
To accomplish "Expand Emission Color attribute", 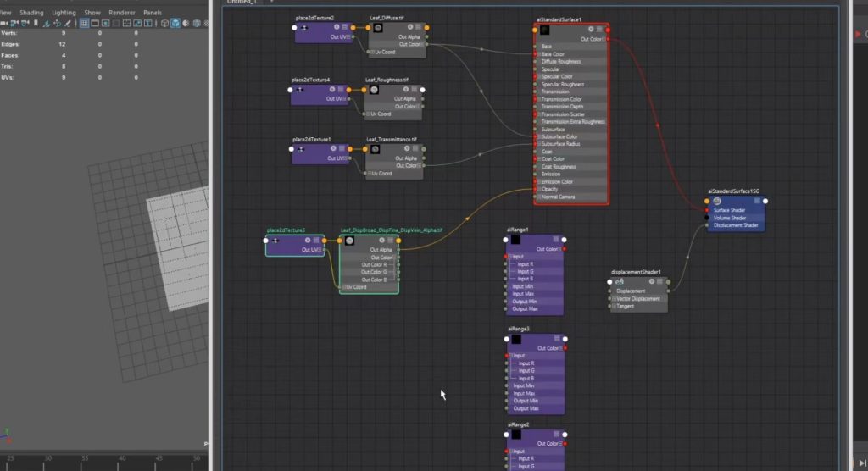I will pos(539,181).
